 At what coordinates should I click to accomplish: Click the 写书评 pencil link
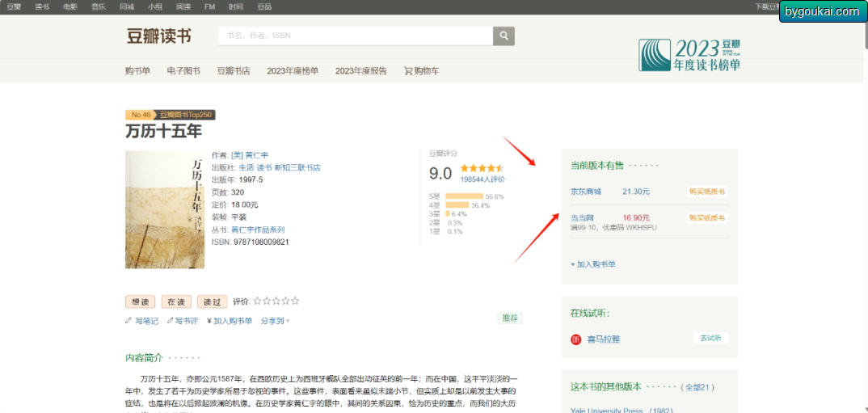182,321
